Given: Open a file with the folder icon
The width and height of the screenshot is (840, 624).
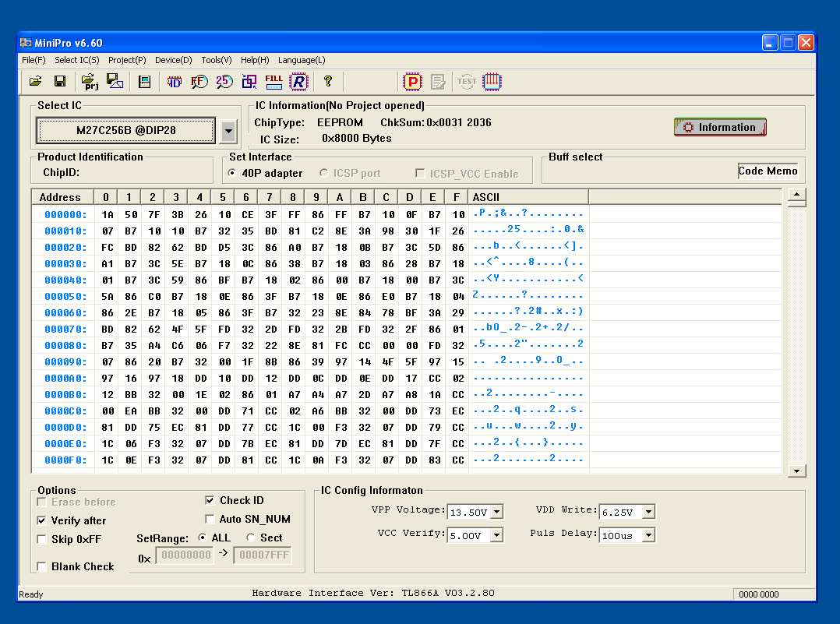Looking at the screenshot, I should click(x=35, y=81).
